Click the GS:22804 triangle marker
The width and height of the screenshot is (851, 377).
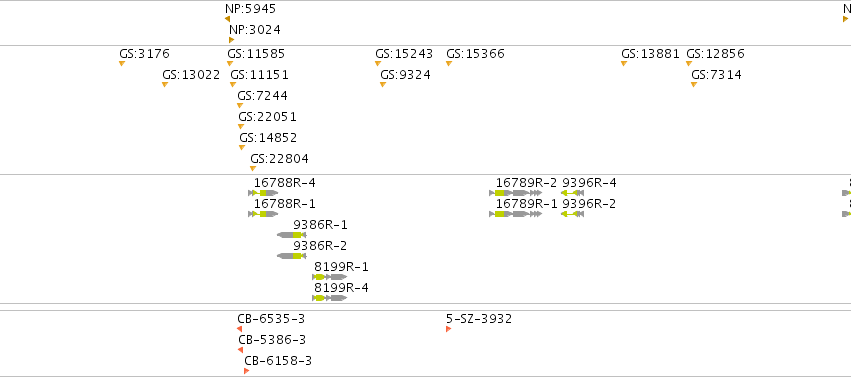click(253, 169)
